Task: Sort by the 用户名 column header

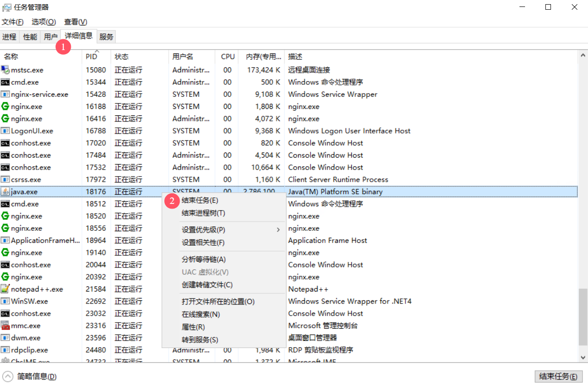Action: click(x=192, y=57)
